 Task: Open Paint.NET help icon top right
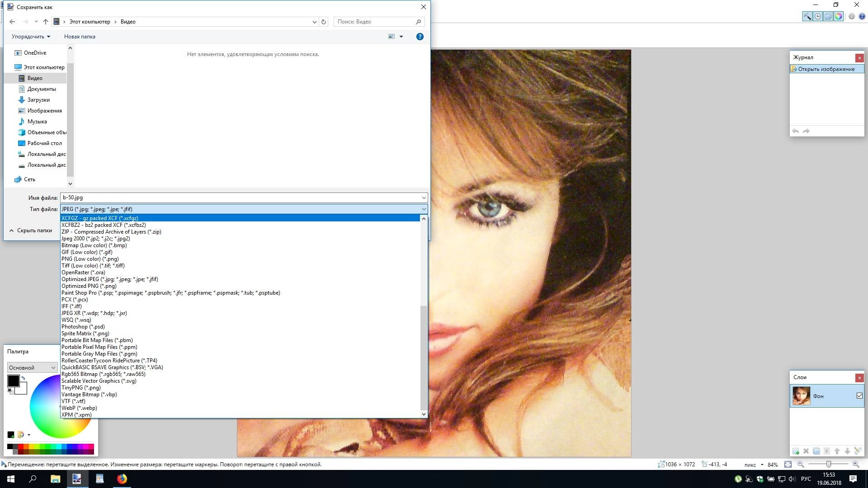(862, 16)
